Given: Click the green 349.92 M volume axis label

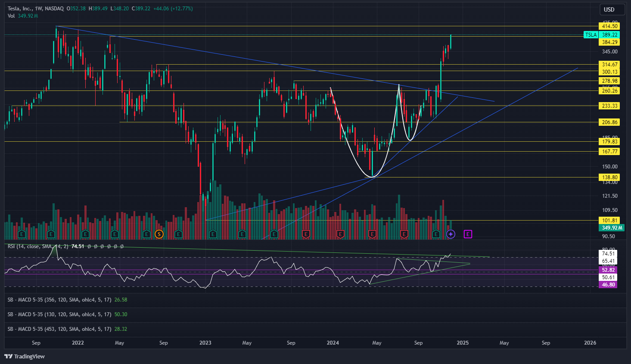Looking at the screenshot, I should (x=612, y=228).
